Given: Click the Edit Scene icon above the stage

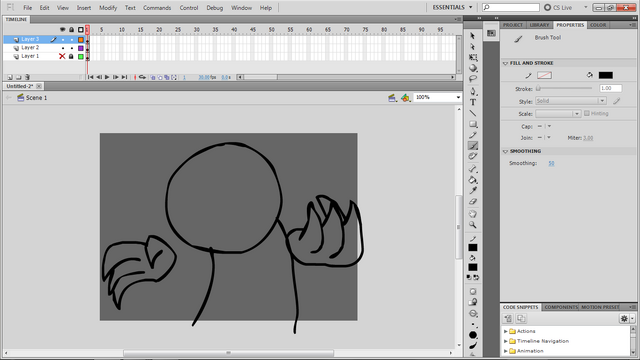Looking at the screenshot, I should [392, 98].
